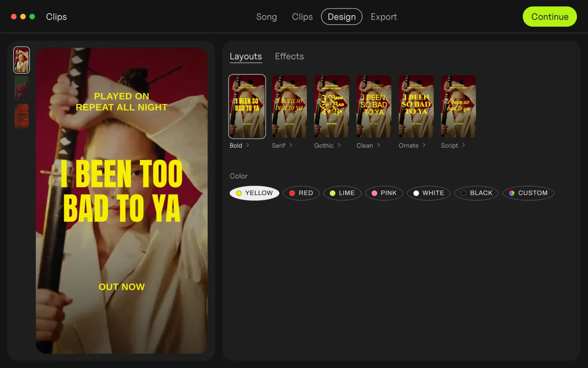Go to the Export step

(384, 17)
